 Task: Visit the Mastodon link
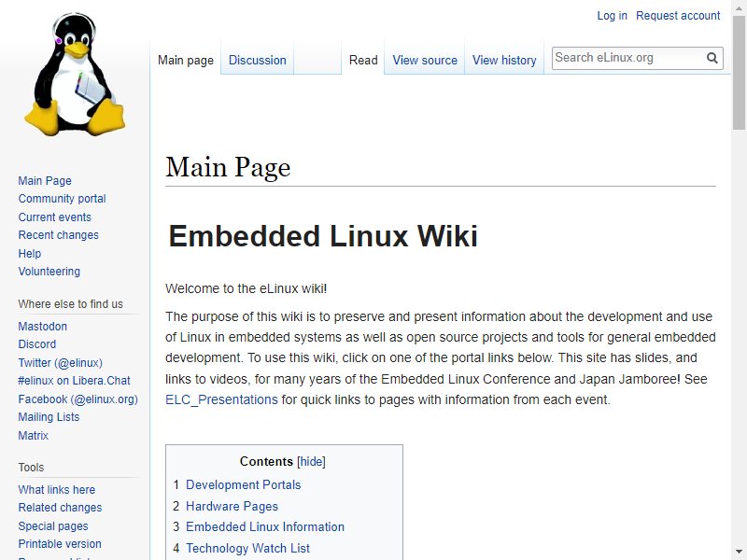(x=42, y=327)
